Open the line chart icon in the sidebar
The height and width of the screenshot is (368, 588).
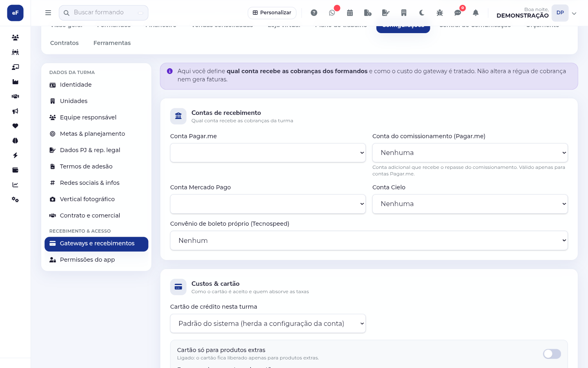point(15,185)
